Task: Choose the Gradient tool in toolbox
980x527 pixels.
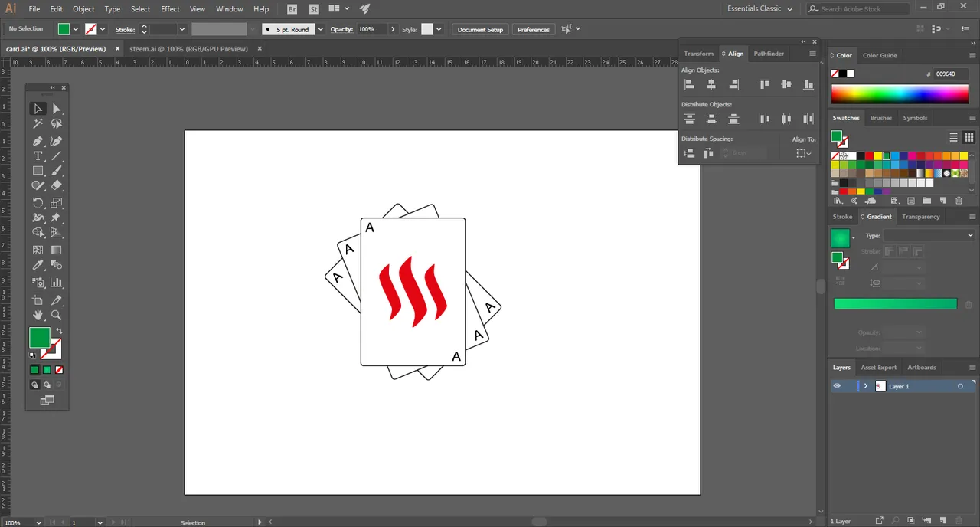Action: point(57,250)
